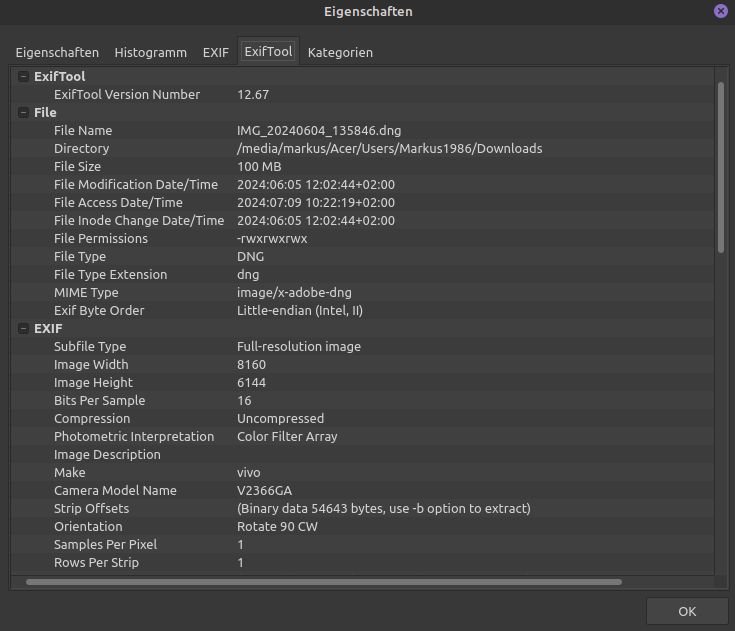735x631 pixels.
Task: Collapse the EXIF section
Action: coord(23,329)
